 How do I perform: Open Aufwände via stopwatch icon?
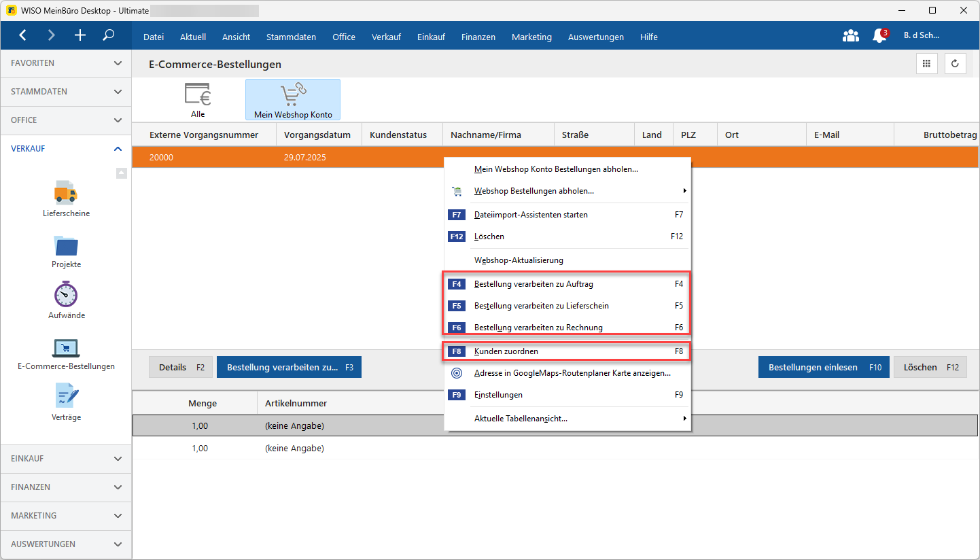point(66,294)
